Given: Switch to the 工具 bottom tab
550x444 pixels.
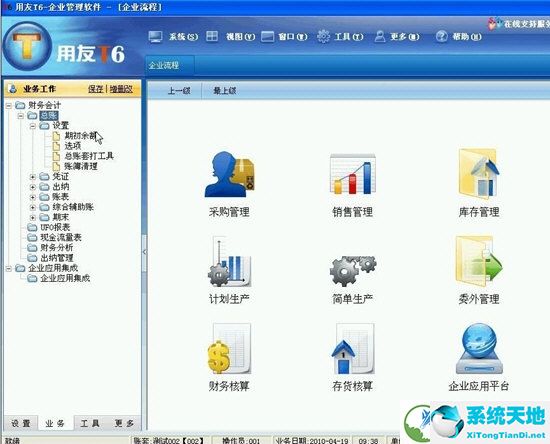Looking at the screenshot, I should [90, 423].
